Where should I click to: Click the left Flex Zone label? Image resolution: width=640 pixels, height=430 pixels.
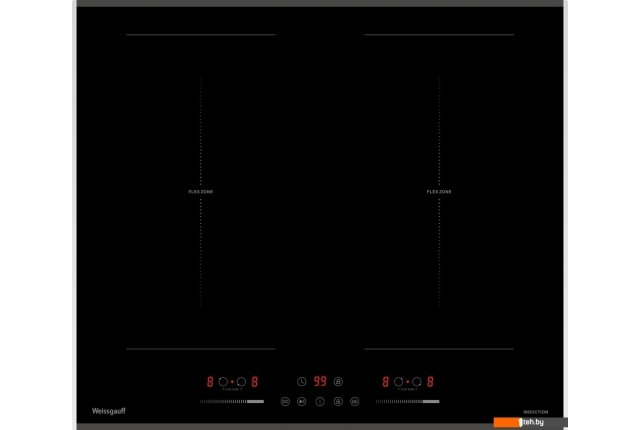point(201,191)
